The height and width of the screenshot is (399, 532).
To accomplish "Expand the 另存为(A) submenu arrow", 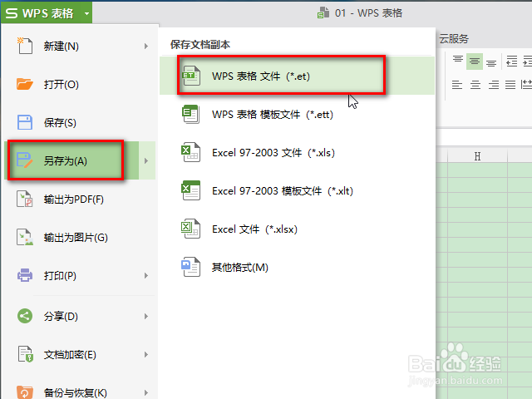I will (x=146, y=160).
